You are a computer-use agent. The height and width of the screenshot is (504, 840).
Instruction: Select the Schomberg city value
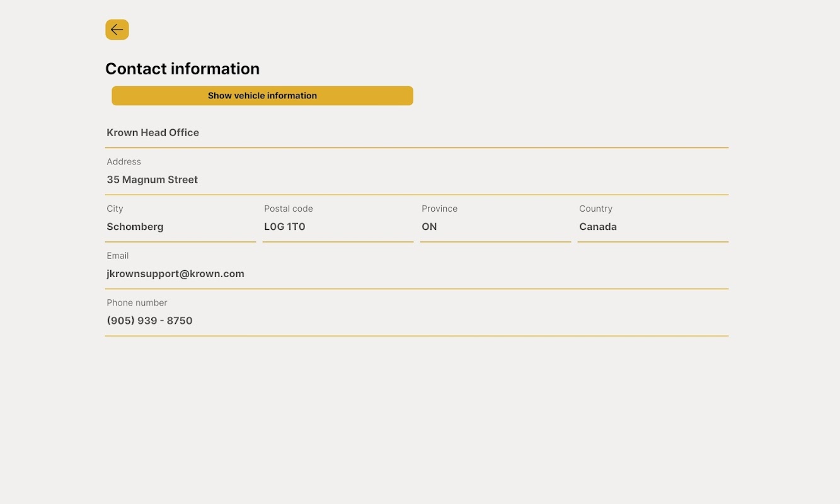tap(135, 227)
